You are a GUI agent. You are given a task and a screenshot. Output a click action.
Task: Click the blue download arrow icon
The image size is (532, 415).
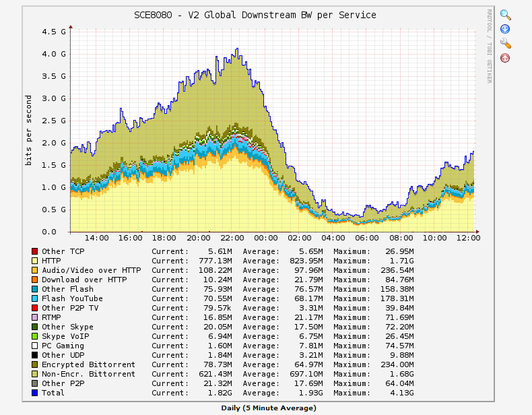pyautogui.click(x=505, y=29)
